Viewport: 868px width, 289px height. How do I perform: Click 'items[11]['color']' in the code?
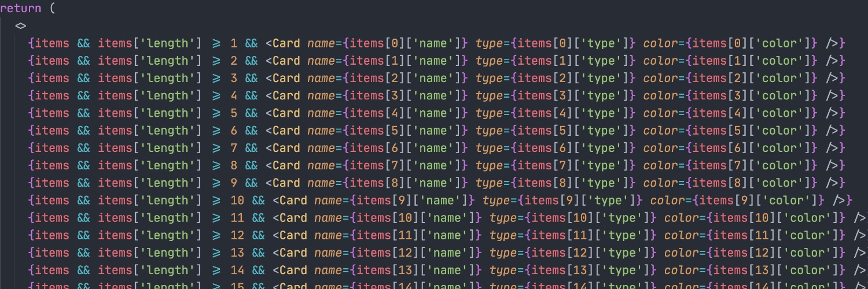776,235
